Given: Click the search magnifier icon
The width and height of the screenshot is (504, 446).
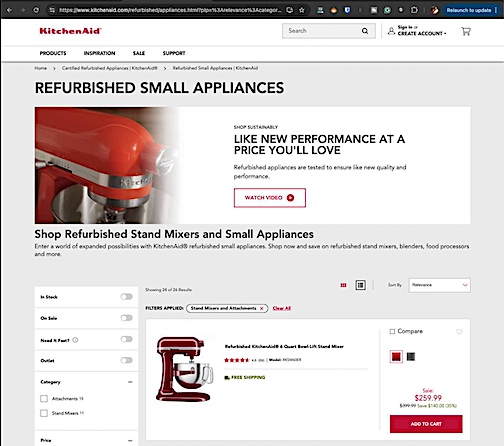Looking at the screenshot, I should [365, 31].
